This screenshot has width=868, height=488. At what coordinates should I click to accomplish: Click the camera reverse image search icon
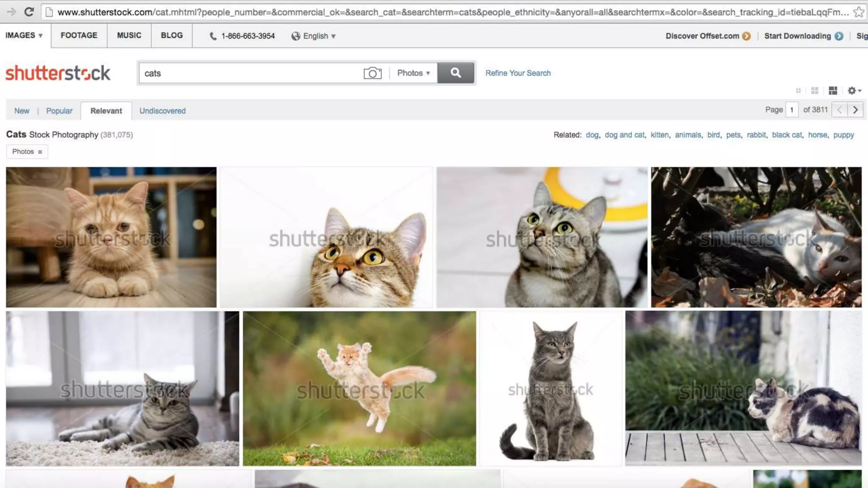click(x=372, y=73)
